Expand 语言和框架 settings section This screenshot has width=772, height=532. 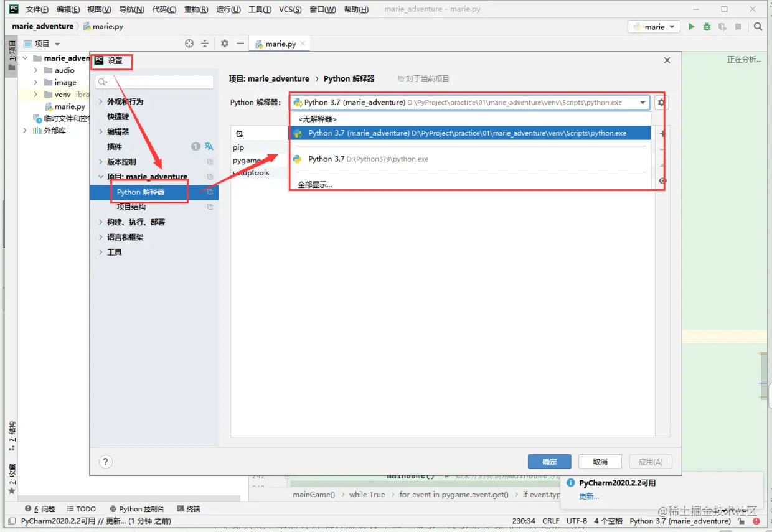click(x=101, y=237)
